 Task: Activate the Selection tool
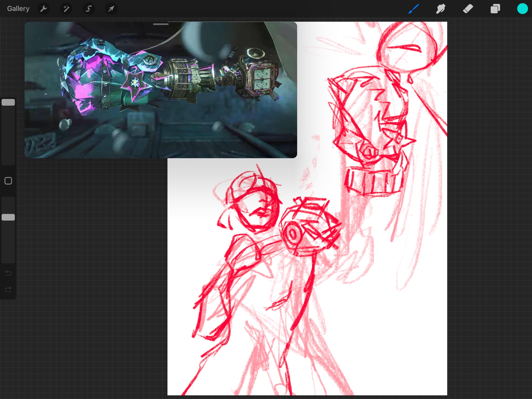coord(89,9)
